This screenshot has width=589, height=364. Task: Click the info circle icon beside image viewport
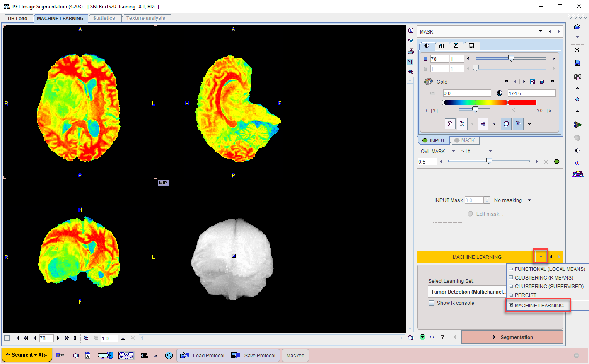click(x=410, y=30)
